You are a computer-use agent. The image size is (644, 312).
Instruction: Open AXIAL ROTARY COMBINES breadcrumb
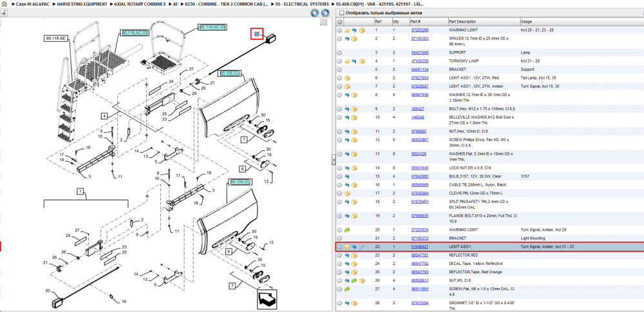coord(140,4)
